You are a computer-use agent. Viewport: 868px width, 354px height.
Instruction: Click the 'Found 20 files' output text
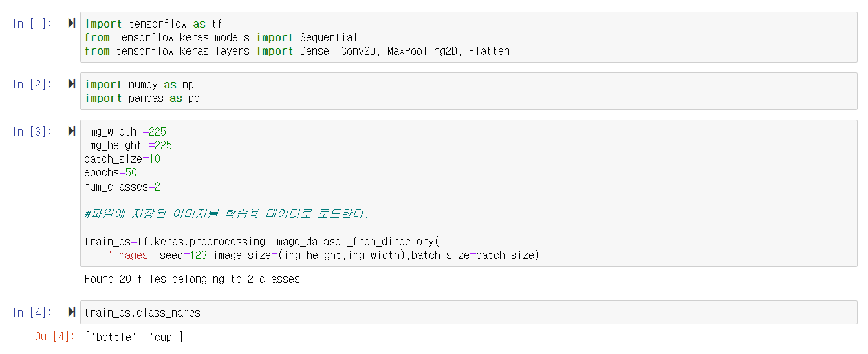[x=194, y=280]
